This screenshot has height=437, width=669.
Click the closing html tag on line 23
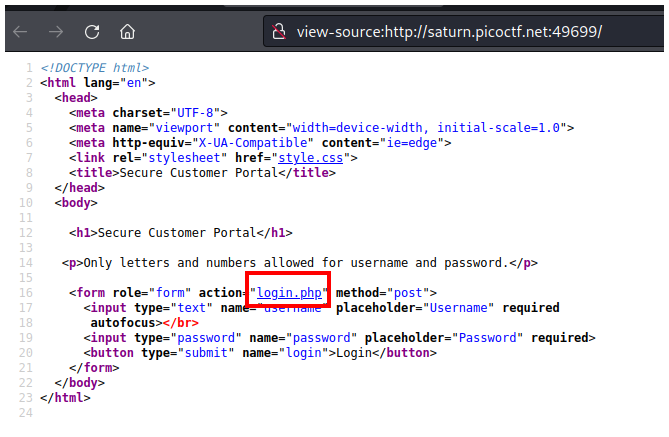(x=65, y=398)
